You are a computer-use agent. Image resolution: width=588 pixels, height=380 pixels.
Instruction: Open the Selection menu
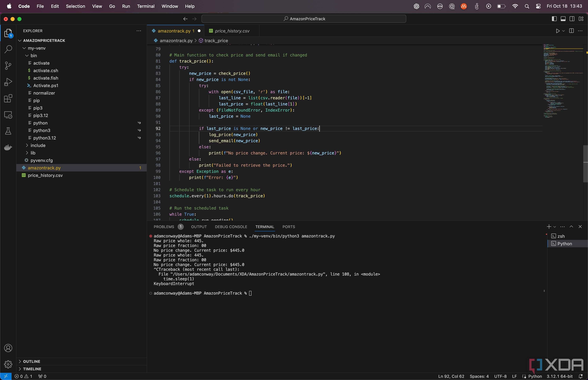click(x=75, y=6)
